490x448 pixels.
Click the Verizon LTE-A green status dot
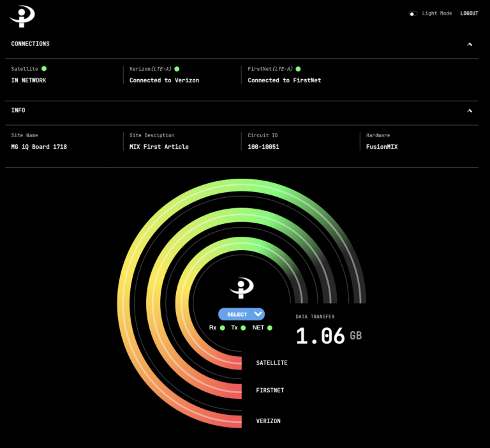(x=177, y=69)
